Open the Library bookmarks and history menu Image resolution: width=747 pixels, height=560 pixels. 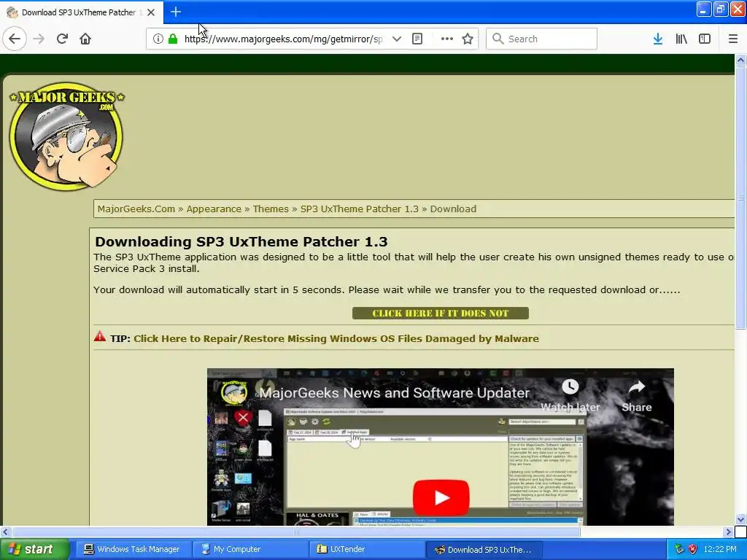click(681, 39)
